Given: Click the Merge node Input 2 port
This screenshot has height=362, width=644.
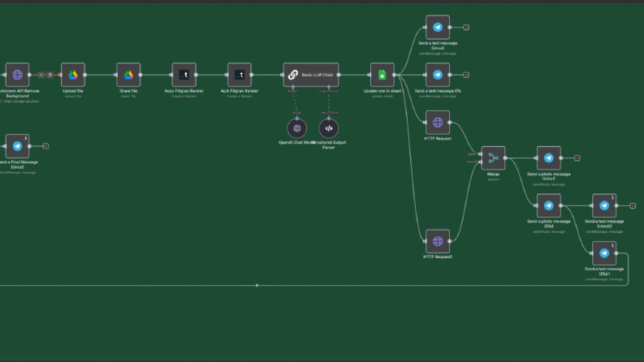Looking at the screenshot, I should coord(481,162).
